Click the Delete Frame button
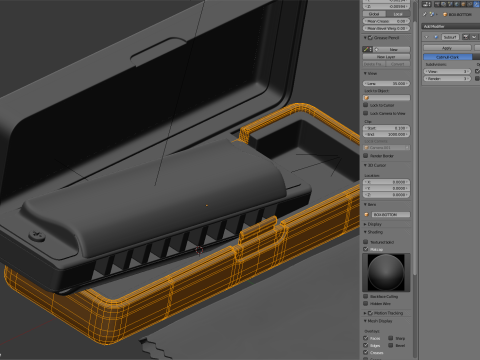 click(x=373, y=64)
